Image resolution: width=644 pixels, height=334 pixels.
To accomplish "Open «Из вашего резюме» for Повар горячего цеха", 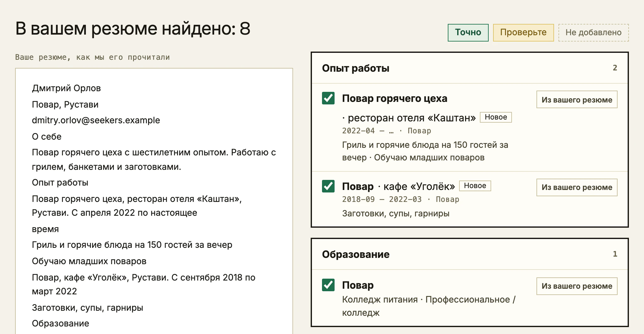I will click(x=577, y=100).
